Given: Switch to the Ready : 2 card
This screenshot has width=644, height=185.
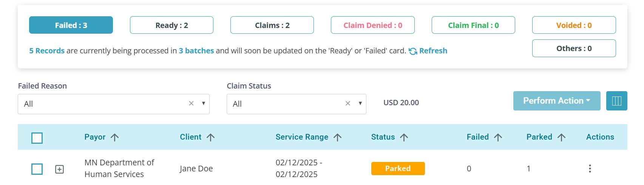Looking at the screenshot, I should [x=171, y=25].
